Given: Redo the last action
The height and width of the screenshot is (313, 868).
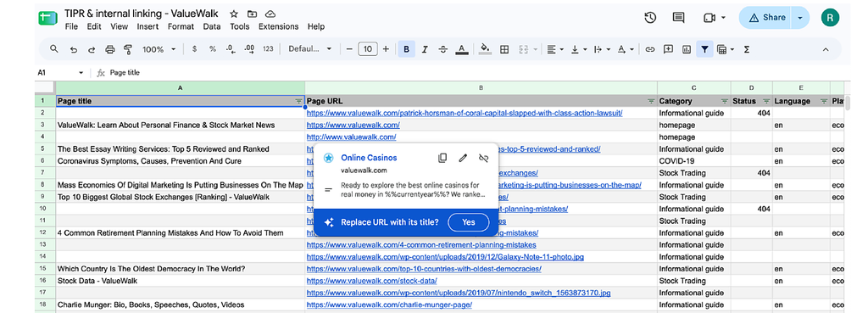Looking at the screenshot, I should click(92, 49).
